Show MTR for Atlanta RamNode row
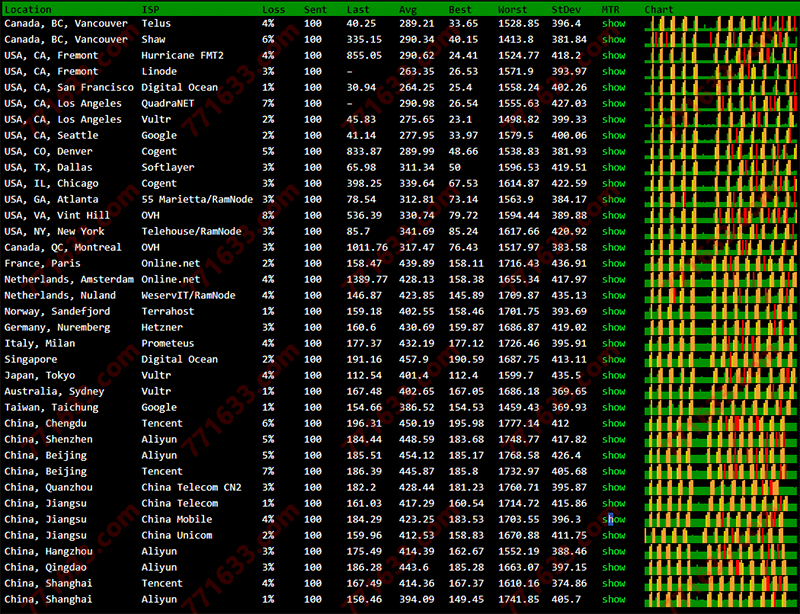The image size is (800, 614). pos(613,199)
